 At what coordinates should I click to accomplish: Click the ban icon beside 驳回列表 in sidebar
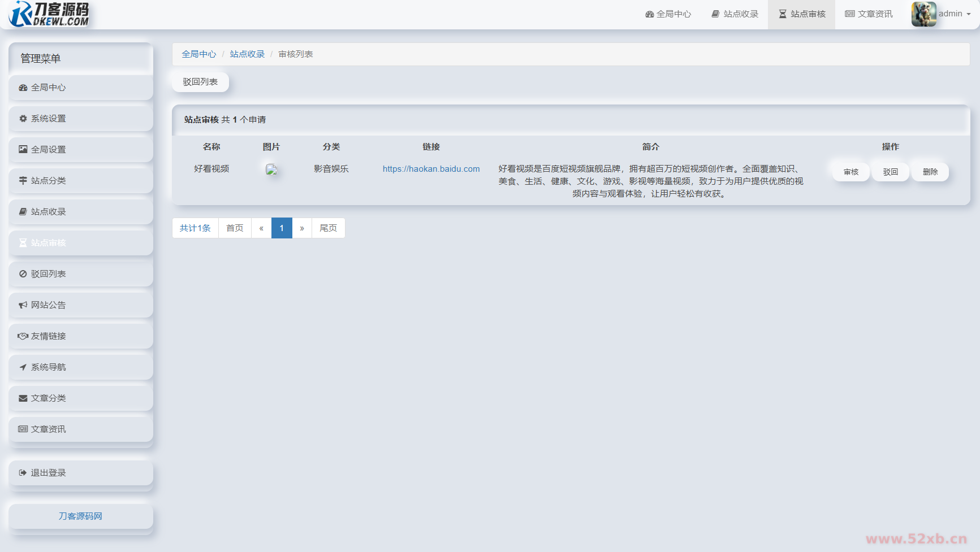[23, 274]
